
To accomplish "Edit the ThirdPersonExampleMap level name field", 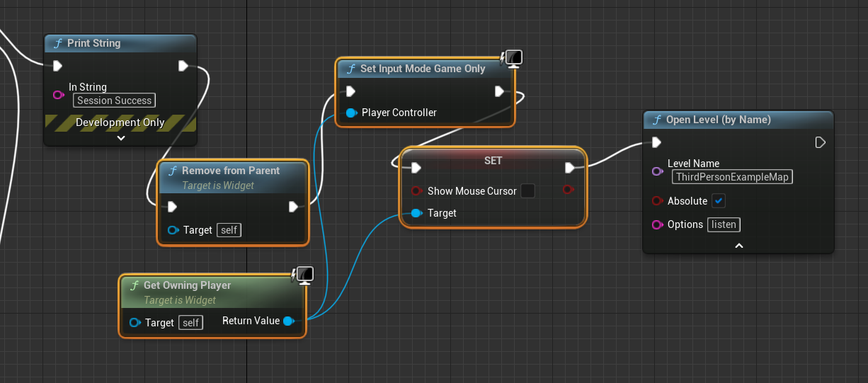I will [x=732, y=177].
